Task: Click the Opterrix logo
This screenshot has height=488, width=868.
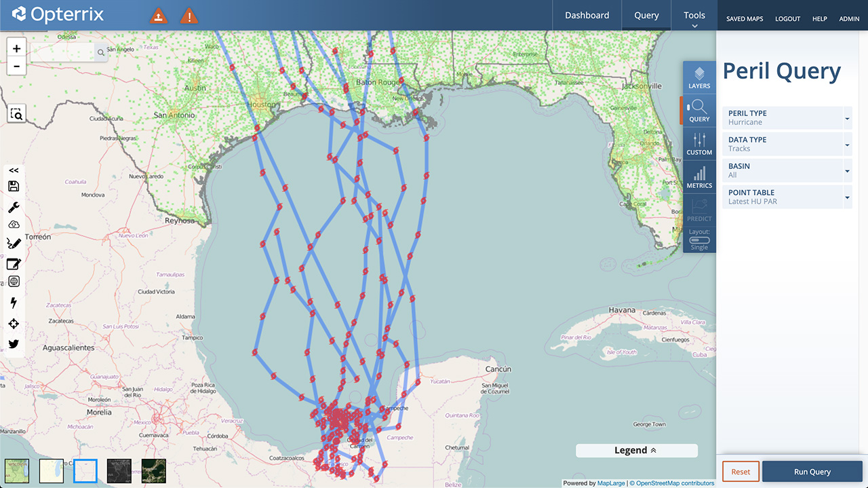Action: 58,15
